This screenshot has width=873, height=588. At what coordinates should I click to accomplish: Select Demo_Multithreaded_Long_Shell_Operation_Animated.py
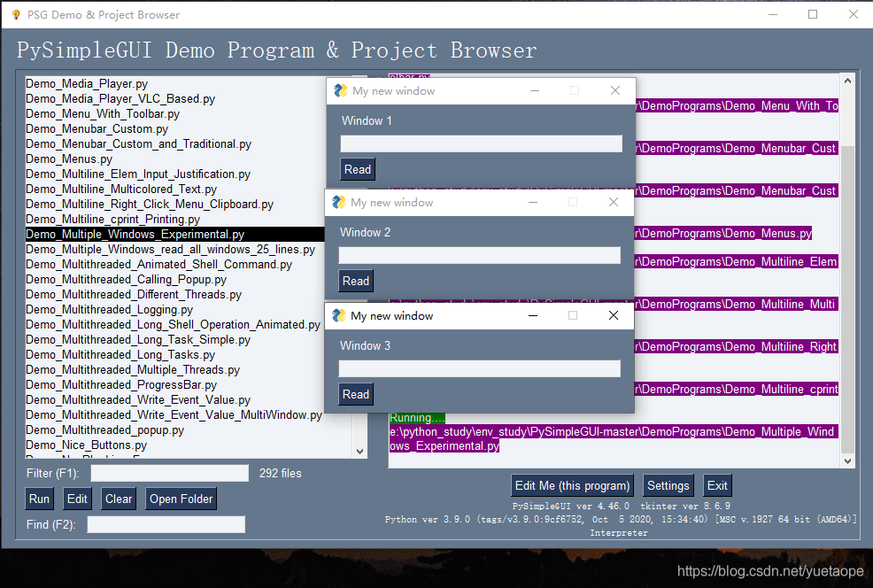click(x=174, y=324)
